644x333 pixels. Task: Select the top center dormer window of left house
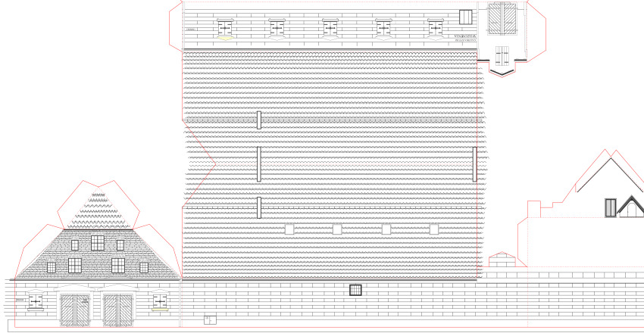pyautogui.click(x=98, y=243)
